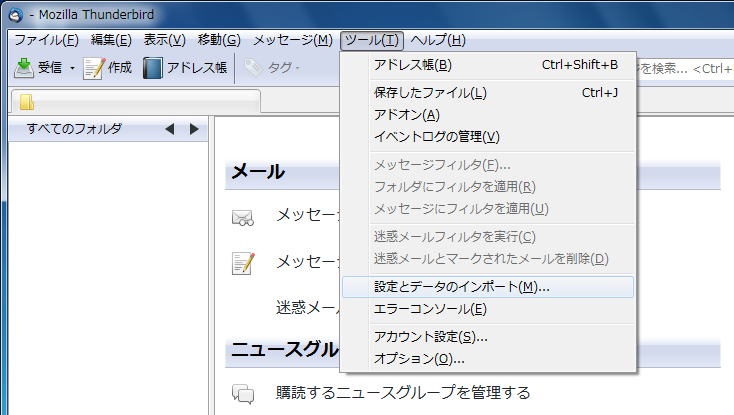Select フォルダにフィルタを適用(R) entry
The width and height of the screenshot is (734, 415).
pos(488,187)
